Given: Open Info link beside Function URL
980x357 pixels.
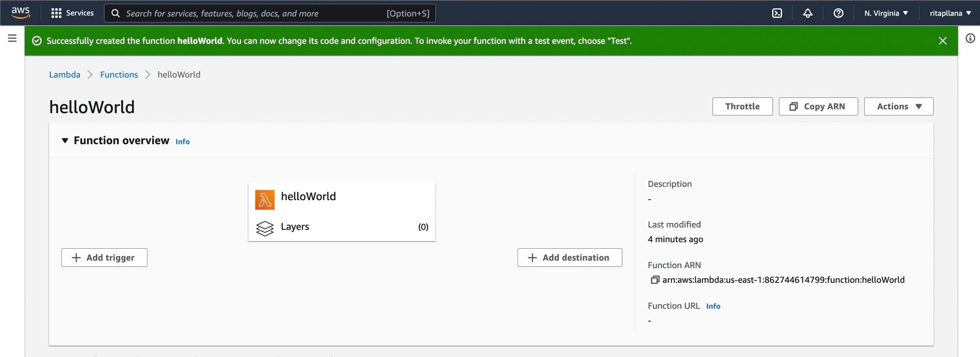Looking at the screenshot, I should [x=713, y=306].
